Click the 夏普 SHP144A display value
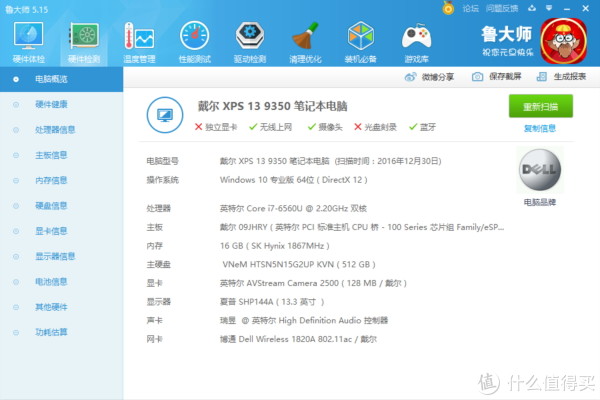The height and width of the screenshot is (400, 600). click(x=272, y=302)
